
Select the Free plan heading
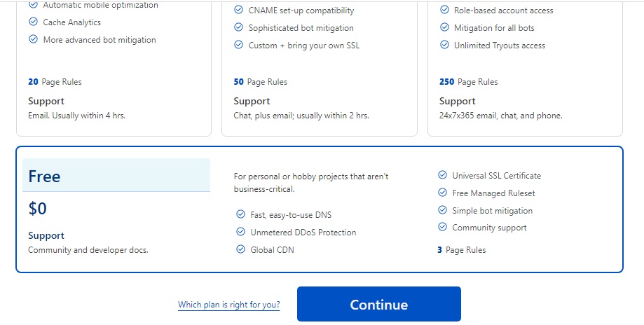[44, 177]
